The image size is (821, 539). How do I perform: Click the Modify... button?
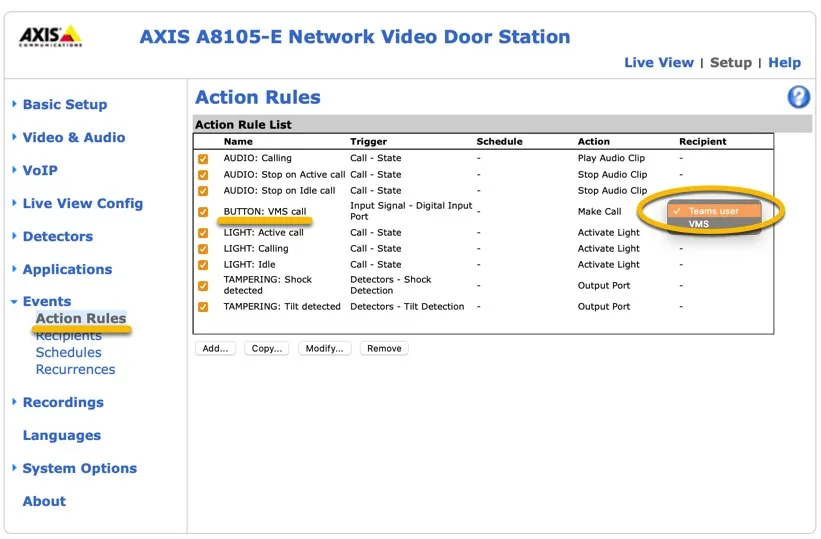[325, 348]
